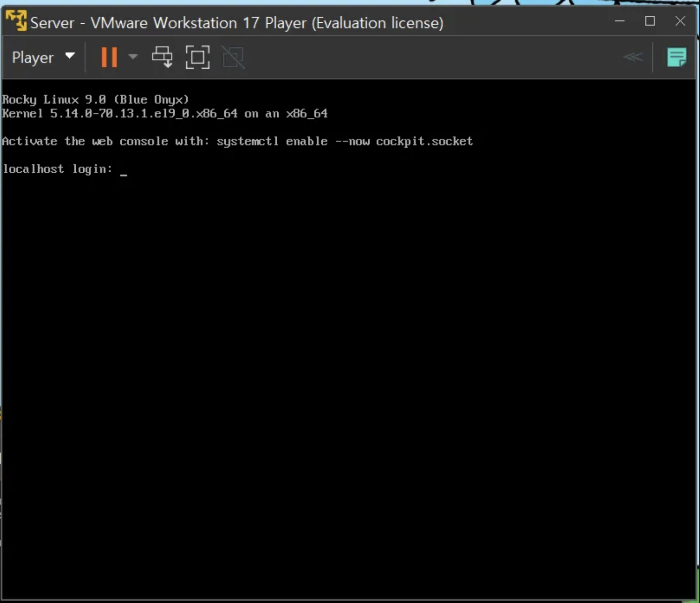The width and height of the screenshot is (700, 603).
Task: Open the green notes message icon
Action: click(x=676, y=57)
